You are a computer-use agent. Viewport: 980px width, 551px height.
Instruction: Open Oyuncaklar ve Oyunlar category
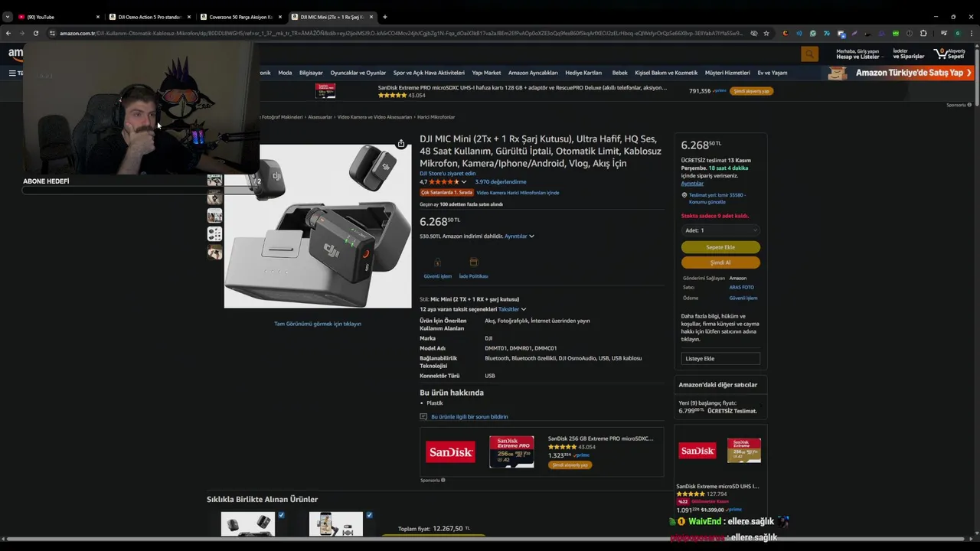tap(358, 73)
